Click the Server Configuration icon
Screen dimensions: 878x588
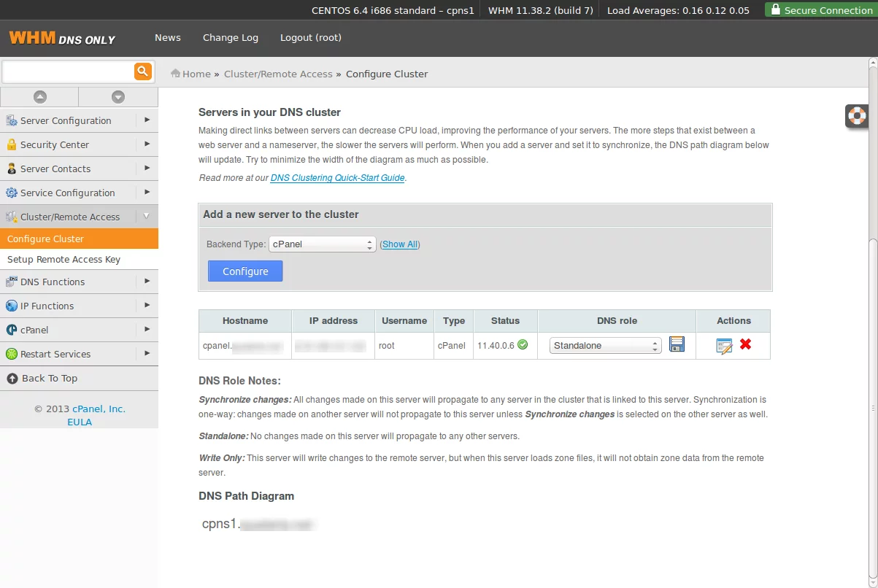(12, 120)
